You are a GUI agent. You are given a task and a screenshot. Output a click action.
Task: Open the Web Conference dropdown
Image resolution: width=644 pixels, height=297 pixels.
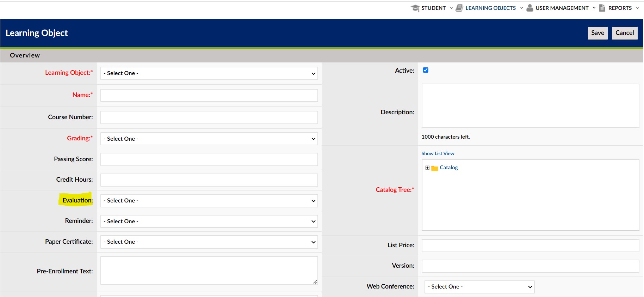[x=479, y=287]
